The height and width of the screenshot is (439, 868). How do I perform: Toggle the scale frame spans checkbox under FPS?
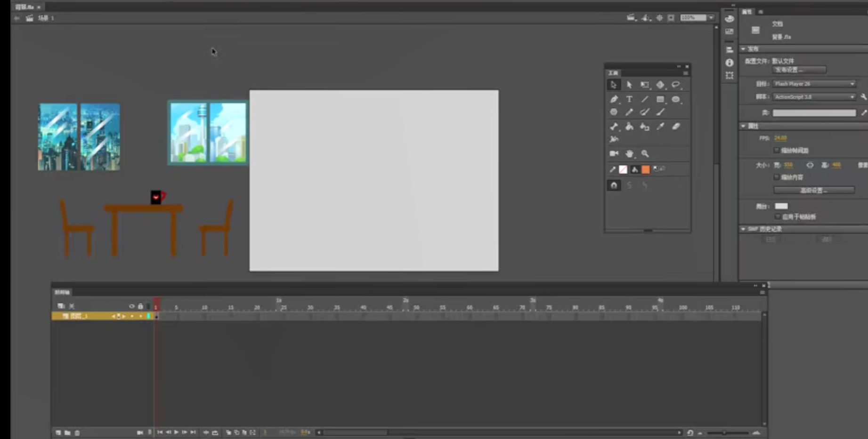point(777,151)
